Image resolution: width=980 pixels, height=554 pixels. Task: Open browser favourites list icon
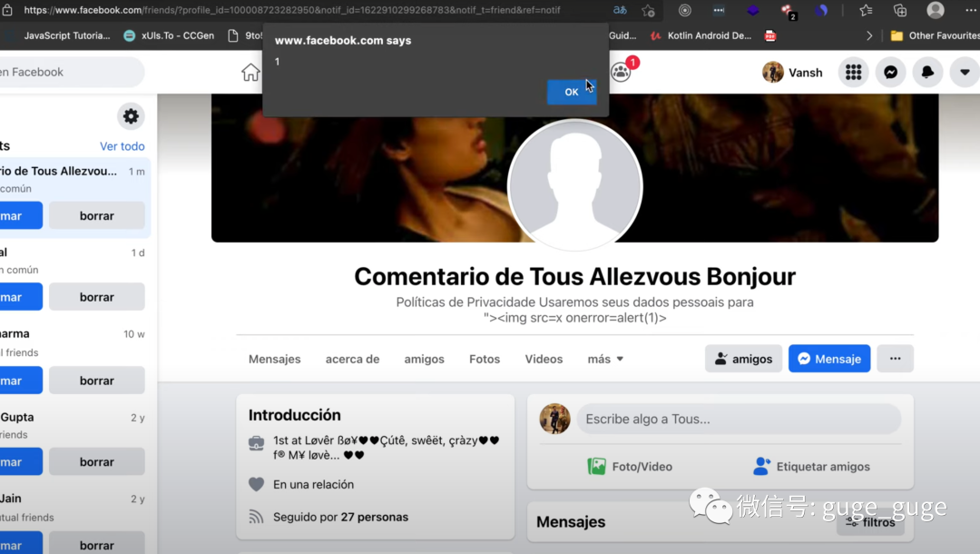[866, 10]
